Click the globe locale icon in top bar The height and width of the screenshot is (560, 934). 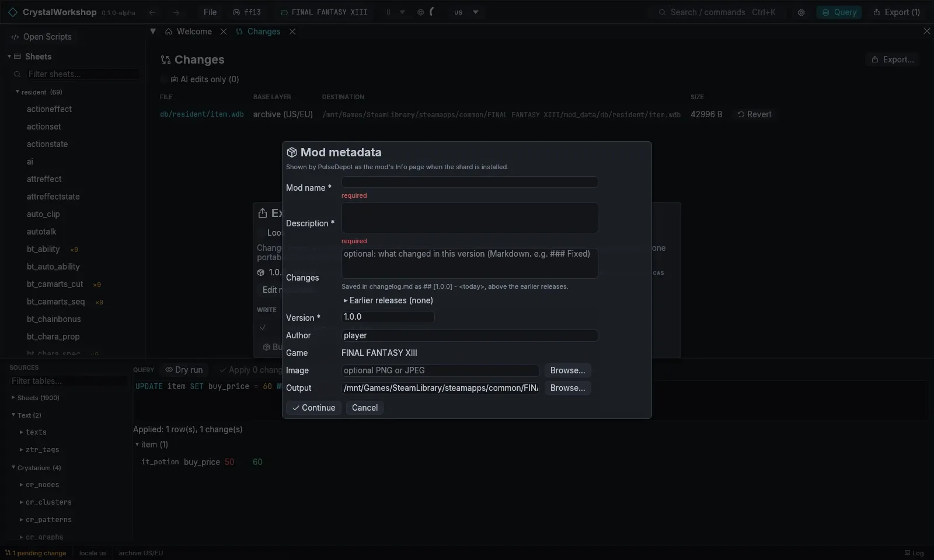tap(420, 12)
